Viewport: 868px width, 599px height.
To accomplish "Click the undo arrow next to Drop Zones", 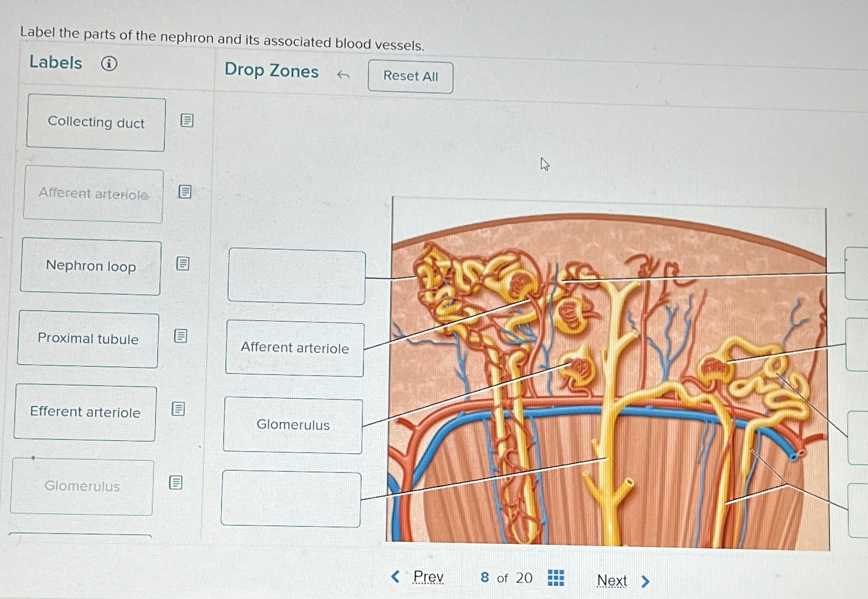I will (x=344, y=75).
